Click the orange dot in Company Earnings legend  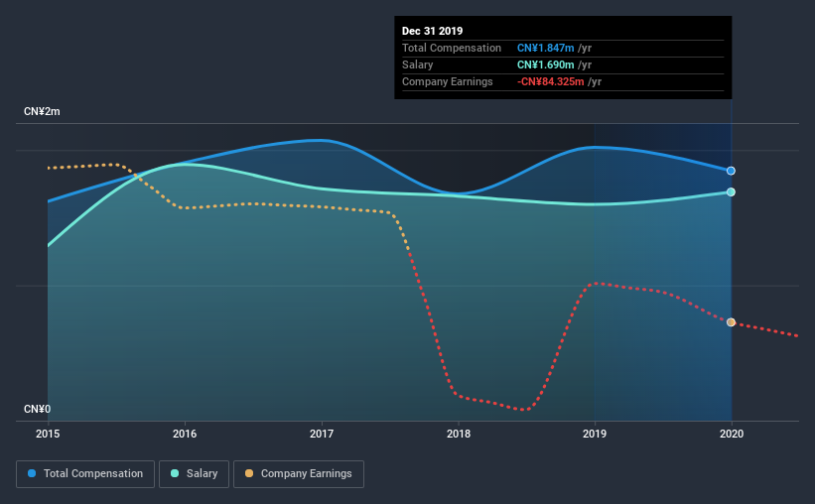click(249, 474)
